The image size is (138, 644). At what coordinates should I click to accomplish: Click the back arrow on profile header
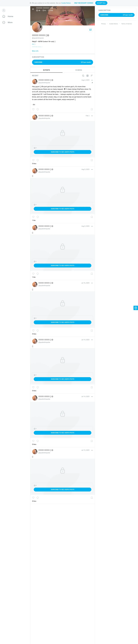pos(33,9)
